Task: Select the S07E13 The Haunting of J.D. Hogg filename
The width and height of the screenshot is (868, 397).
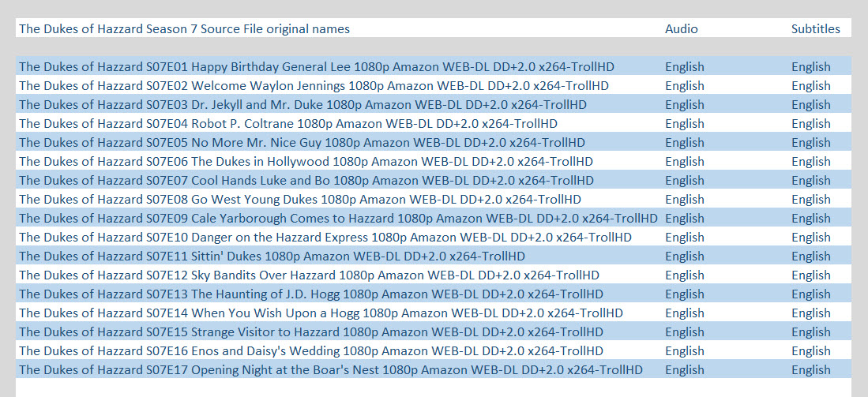Action: pyautogui.click(x=311, y=294)
